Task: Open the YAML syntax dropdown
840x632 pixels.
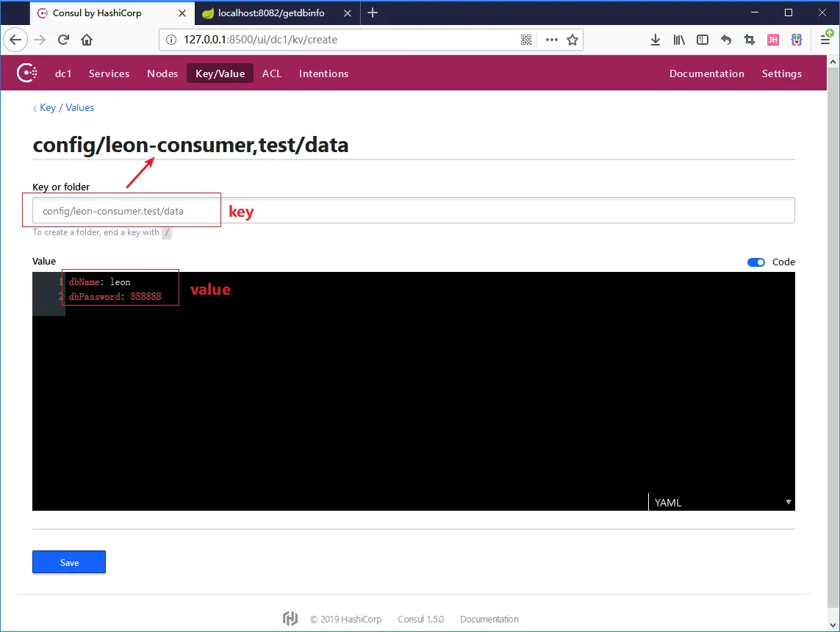Action: (x=722, y=503)
